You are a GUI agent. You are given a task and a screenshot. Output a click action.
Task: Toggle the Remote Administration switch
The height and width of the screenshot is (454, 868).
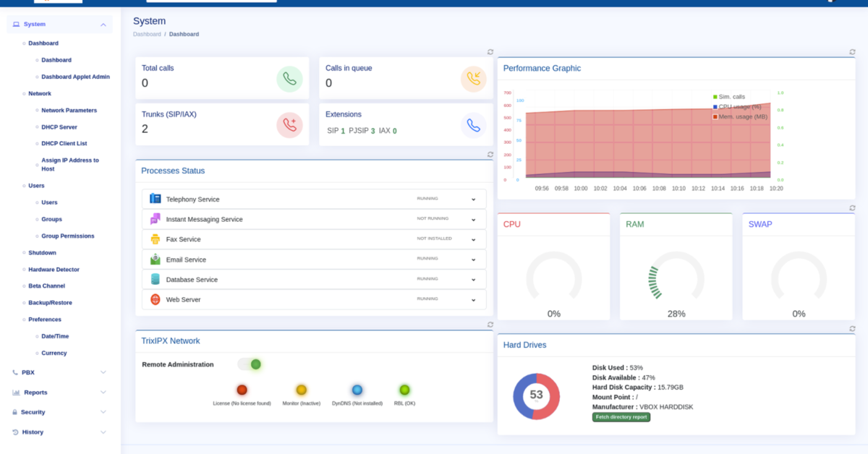(250, 364)
